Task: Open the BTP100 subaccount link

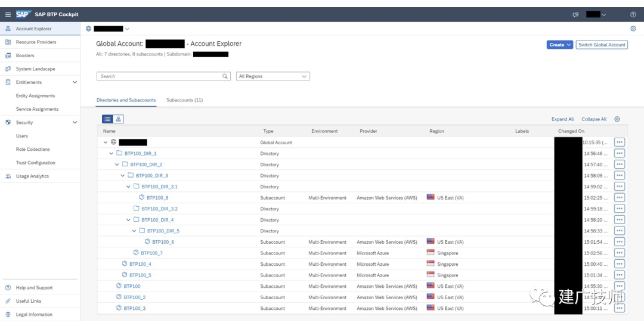Action: click(132, 286)
